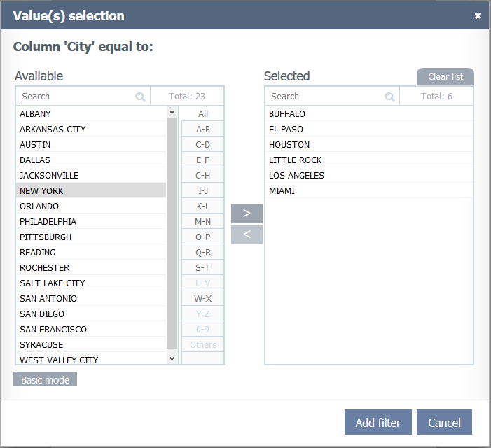Clear list of selected cities
The width and height of the screenshot is (491, 448).
coord(445,76)
